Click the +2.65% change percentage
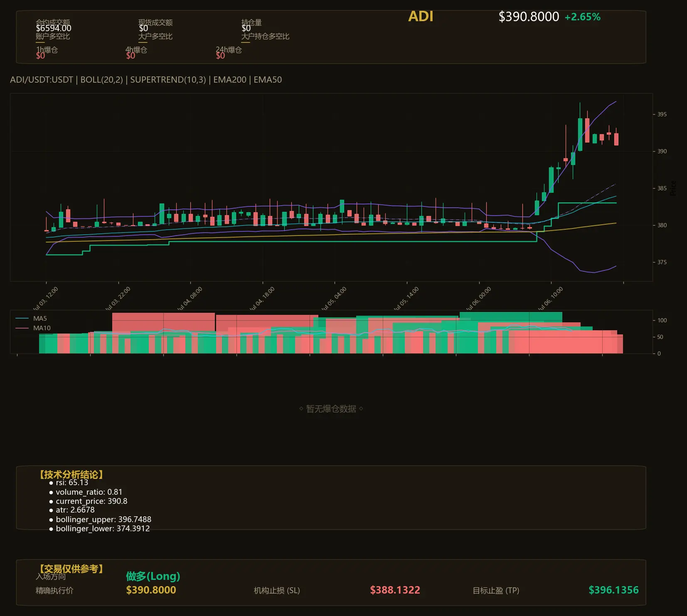Viewport: 687px width, 616px height. [x=582, y=17]
